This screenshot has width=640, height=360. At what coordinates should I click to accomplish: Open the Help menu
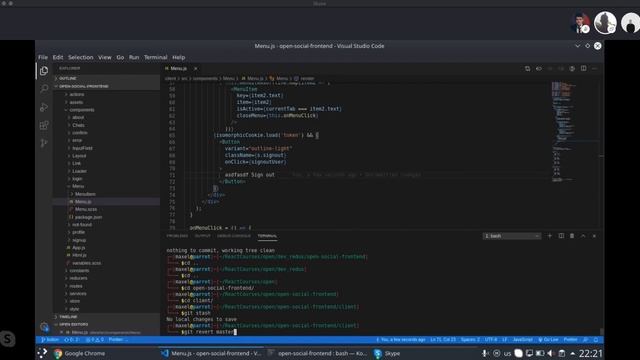[179, 57]
